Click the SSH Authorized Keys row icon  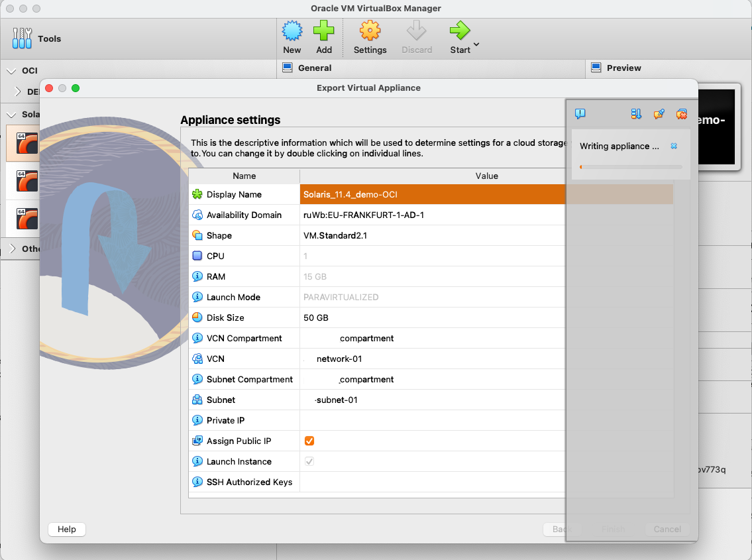(x=197, y=482)
